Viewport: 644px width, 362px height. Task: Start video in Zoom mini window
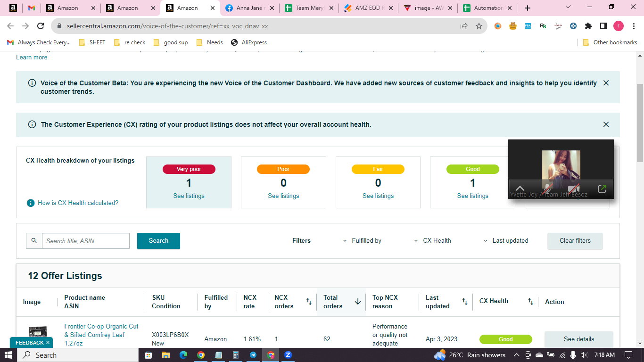coord(574,189)
